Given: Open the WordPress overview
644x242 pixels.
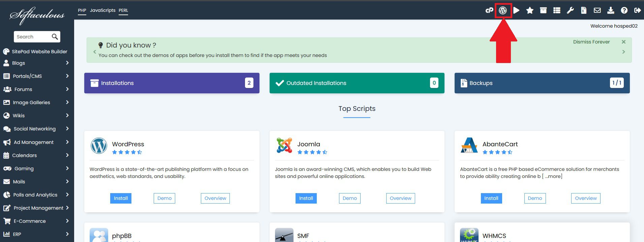Looking at the screenshot, I should pos(215,198).
